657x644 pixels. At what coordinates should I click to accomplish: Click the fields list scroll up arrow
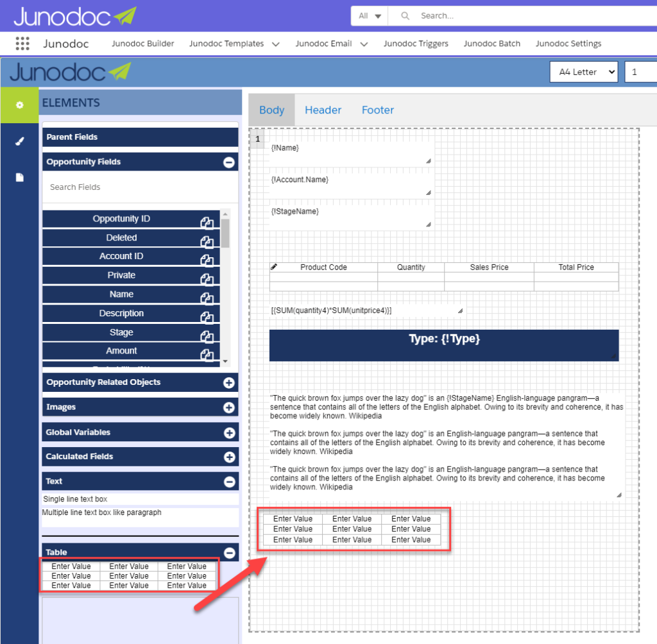225,214
